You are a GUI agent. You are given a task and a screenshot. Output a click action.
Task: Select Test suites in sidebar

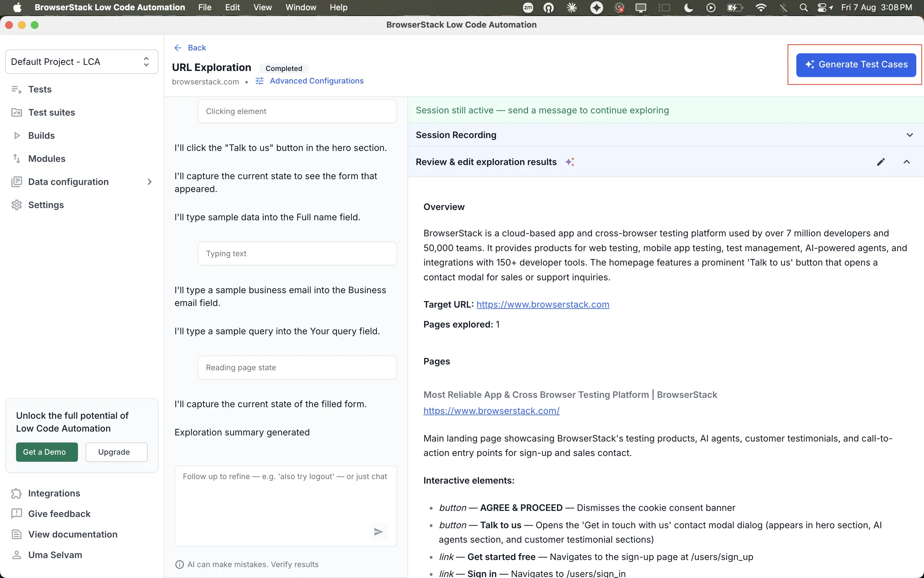click(52, 112)
